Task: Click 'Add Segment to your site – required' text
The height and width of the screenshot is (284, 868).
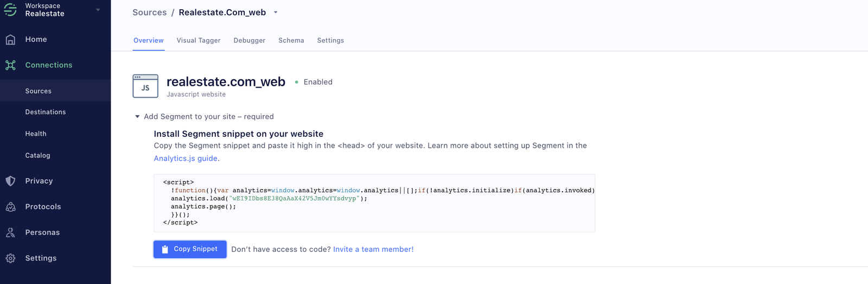Action: [209, 117]
